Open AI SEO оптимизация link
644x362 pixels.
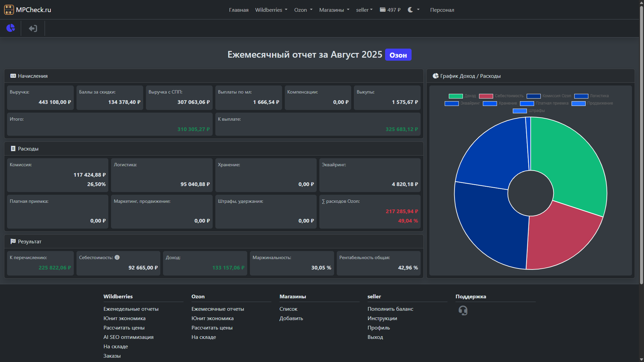[128, 337]
